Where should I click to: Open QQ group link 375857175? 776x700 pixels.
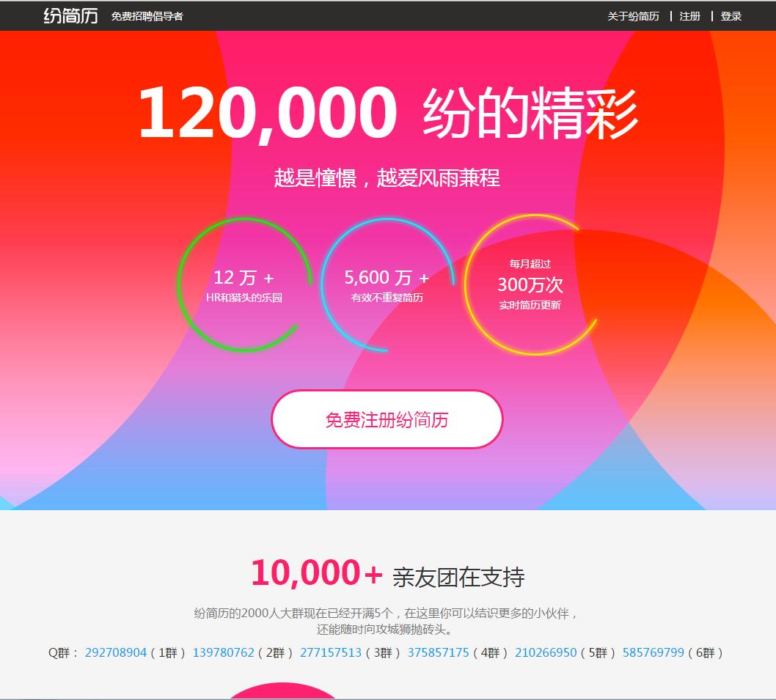click(x=438, y=652)
